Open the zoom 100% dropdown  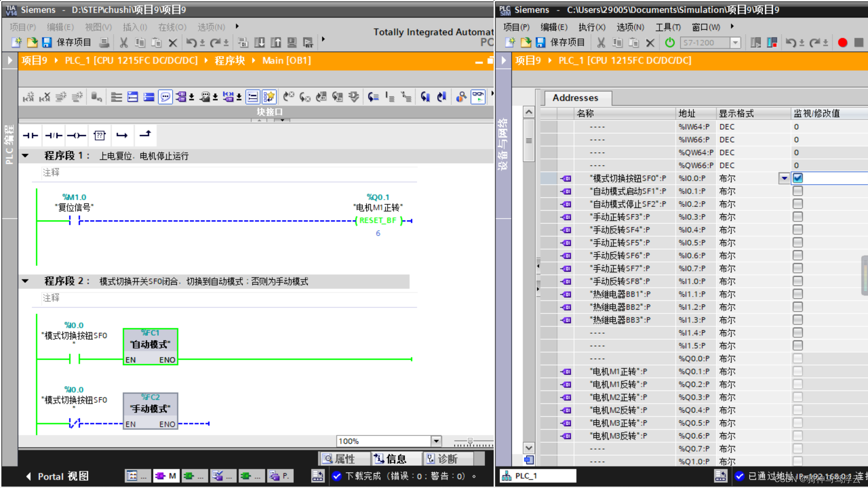click(436, 441)
